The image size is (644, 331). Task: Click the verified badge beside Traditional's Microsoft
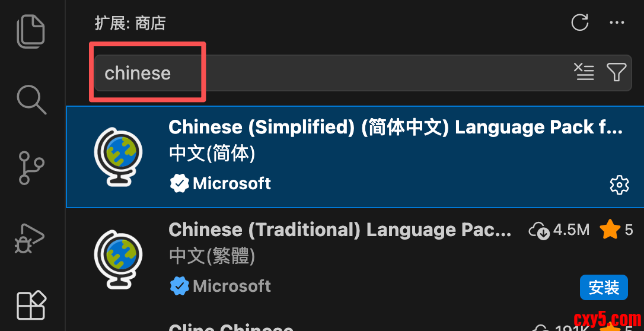[180, 286]
